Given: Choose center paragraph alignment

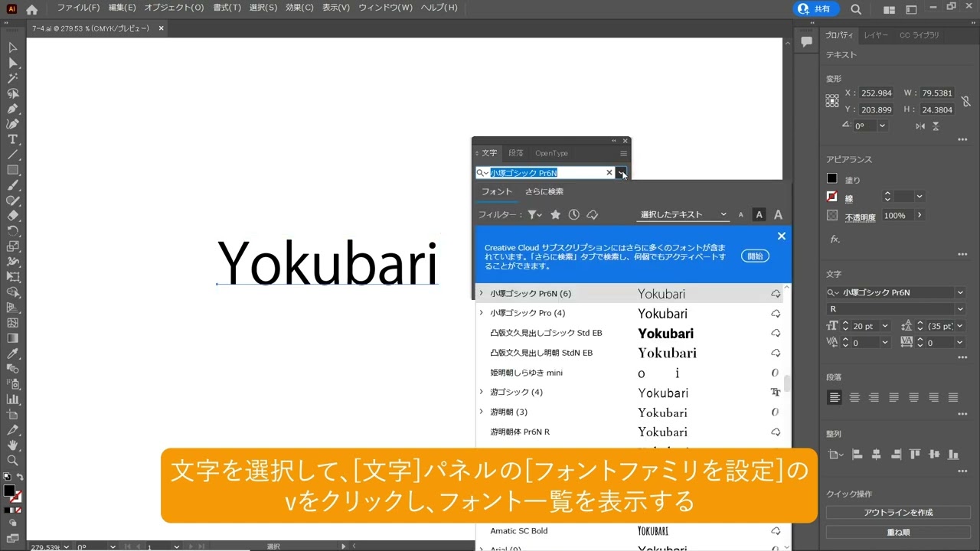Looking at the screenshot, I should (x=854, y=397).
